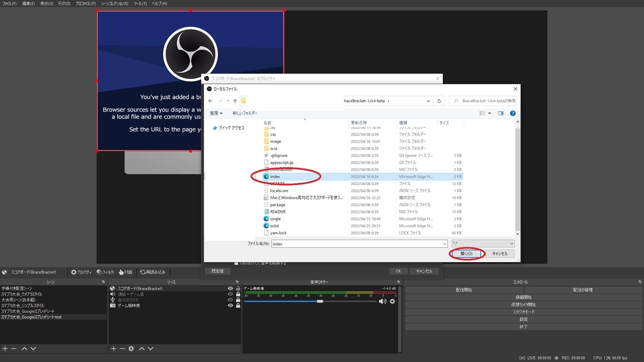Click the file list vertical scrollbar
644x362 pixels.
click(x=517, y=180)
